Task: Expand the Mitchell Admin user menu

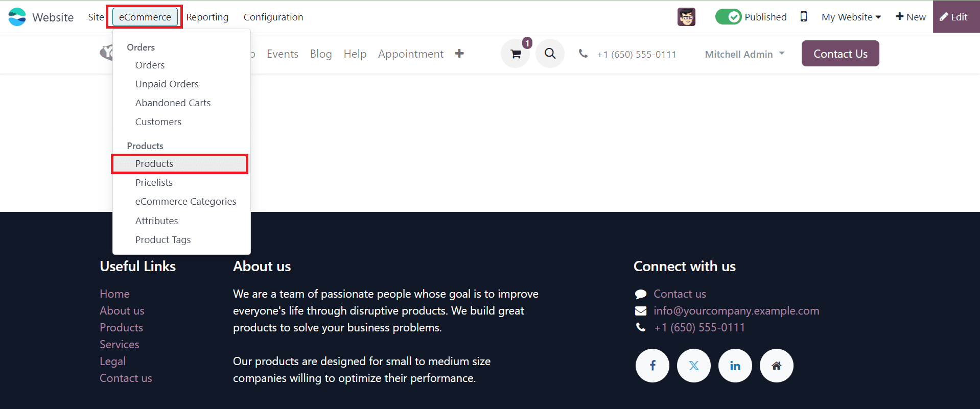Action: point(744,54)
